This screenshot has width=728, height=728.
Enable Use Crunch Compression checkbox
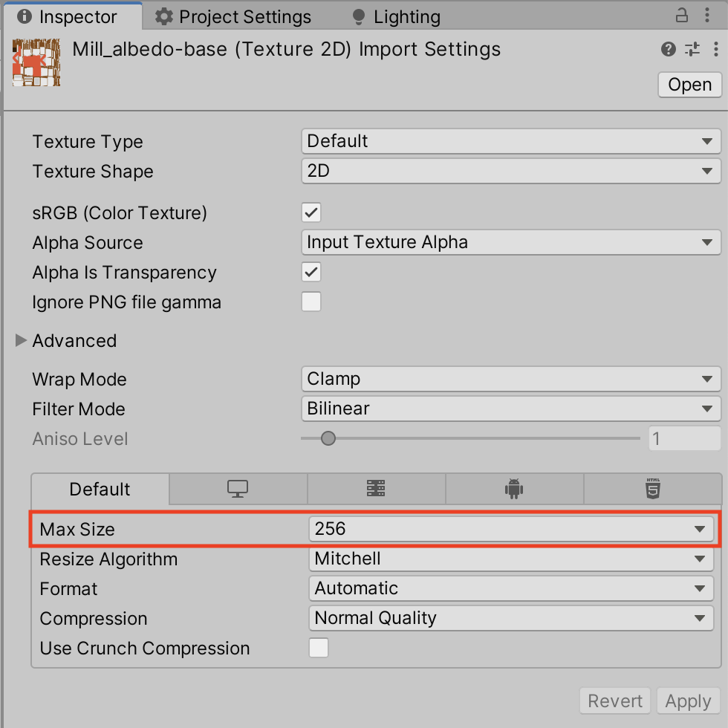pos(319,648)
